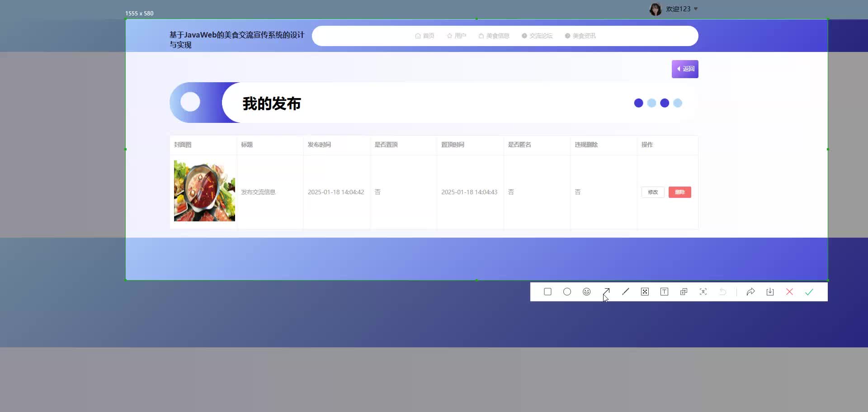Cancel the screenshot with red X

789,292
